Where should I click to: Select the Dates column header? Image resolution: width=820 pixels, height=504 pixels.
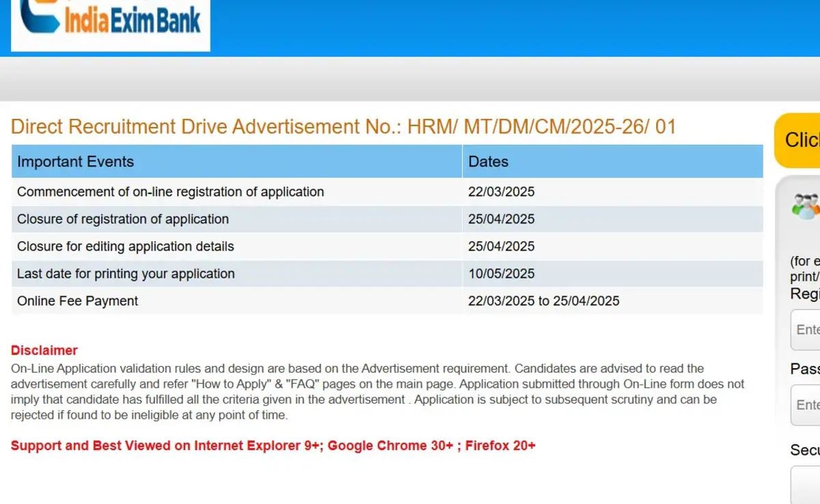(x=488, y=162)
